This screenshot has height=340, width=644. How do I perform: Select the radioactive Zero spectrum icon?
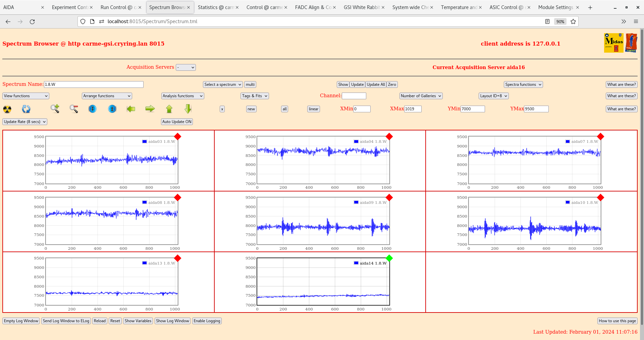coord(7,109)
